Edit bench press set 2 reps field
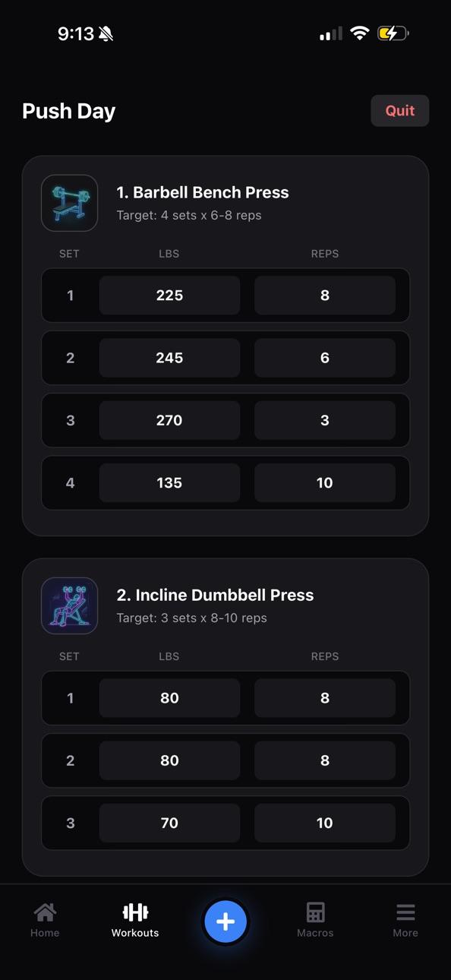The width and height of the screenshot is (451, 980). (x=325, y=358)
